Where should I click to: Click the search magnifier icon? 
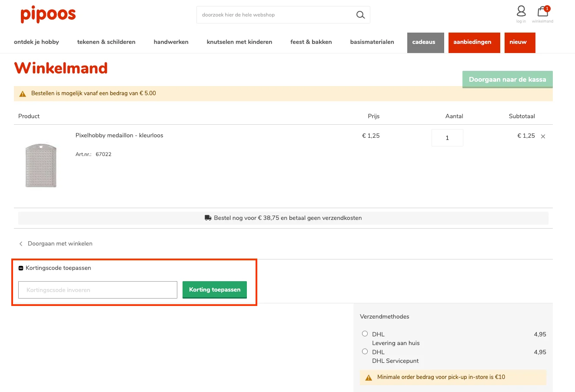[360, 15]
